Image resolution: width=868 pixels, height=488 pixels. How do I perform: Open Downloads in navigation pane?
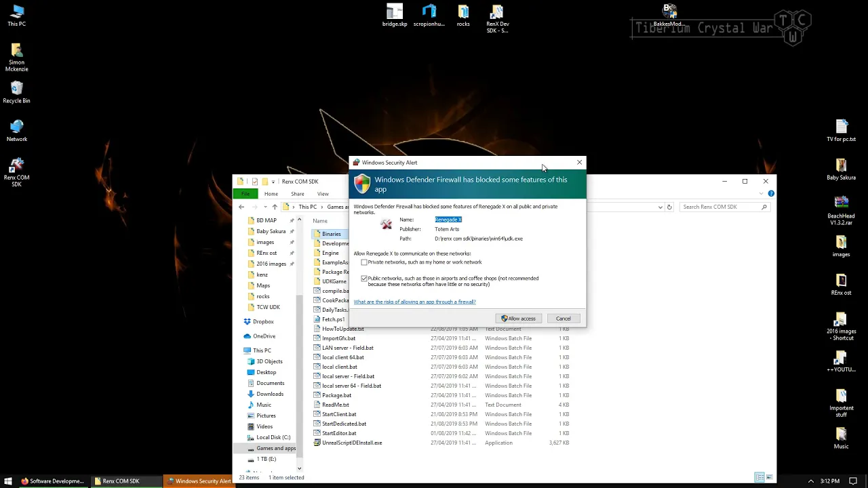(270, 394)
